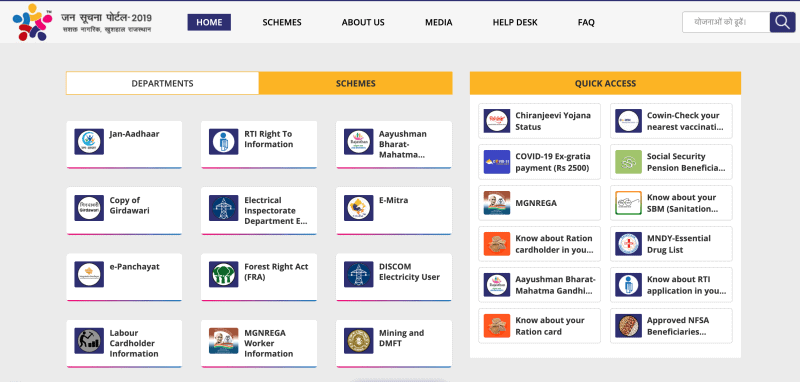Open the Jan-Aadhaar department icon
This screenshot has width=800, height=382.
[x=89, y=142]
